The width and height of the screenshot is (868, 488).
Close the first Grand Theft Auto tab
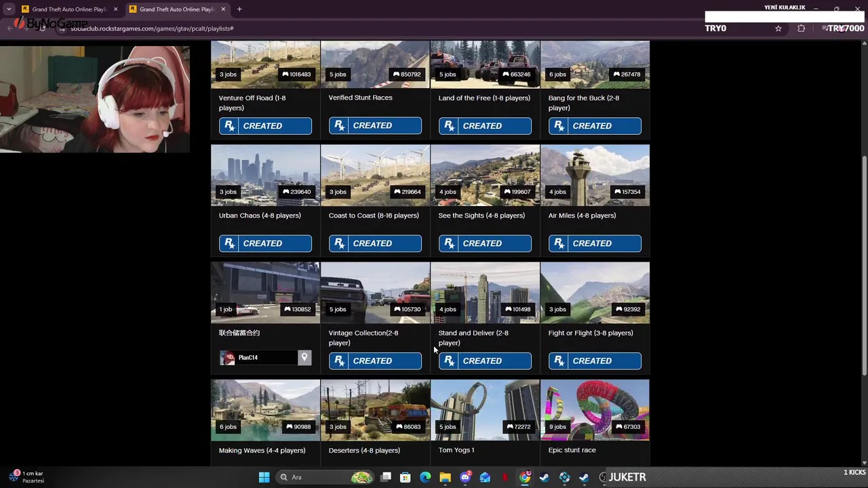[115, 9]
